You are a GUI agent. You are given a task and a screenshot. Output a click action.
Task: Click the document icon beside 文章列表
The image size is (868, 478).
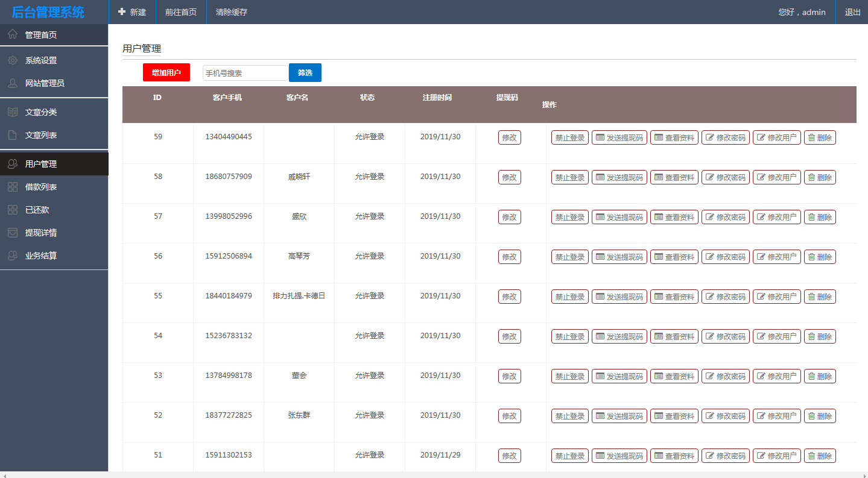(x=13, y=135)
